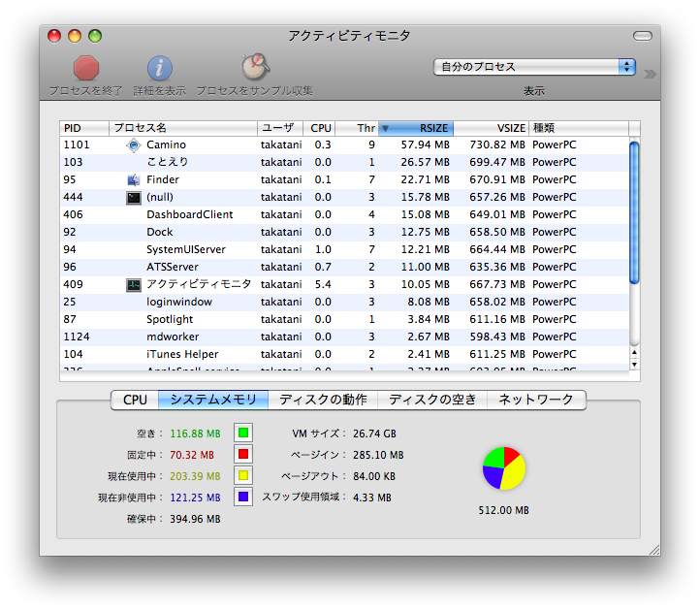The width and height of the screenshot is (700, 610).
Task: Click the blue 現在非使用中 color swatch
Action: coord(243,497)
